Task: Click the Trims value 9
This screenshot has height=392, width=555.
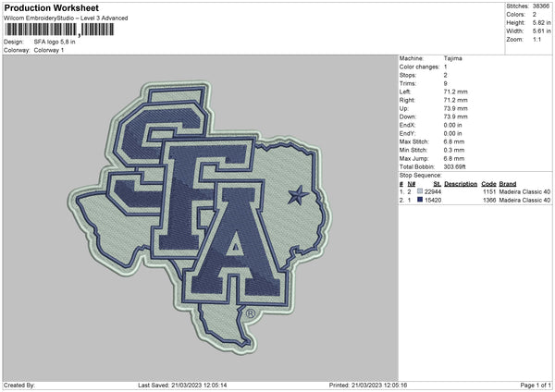Action: click(445, 83)
